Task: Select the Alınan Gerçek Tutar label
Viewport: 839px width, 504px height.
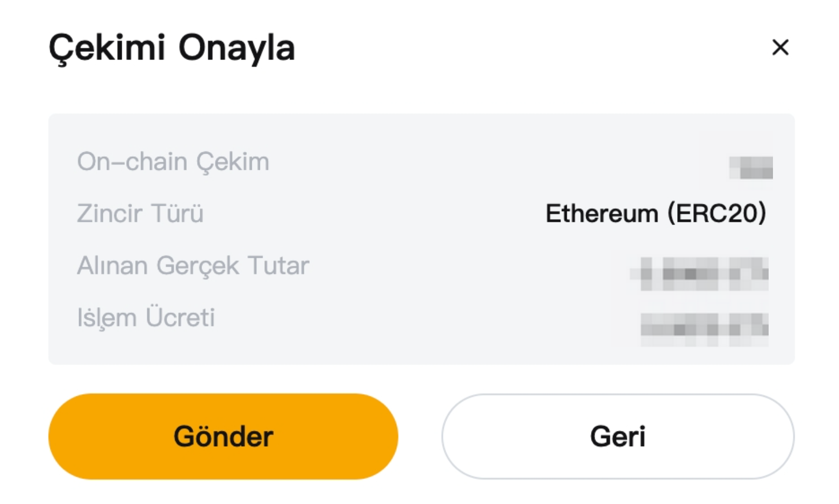Action: click(x=193, y=266)
